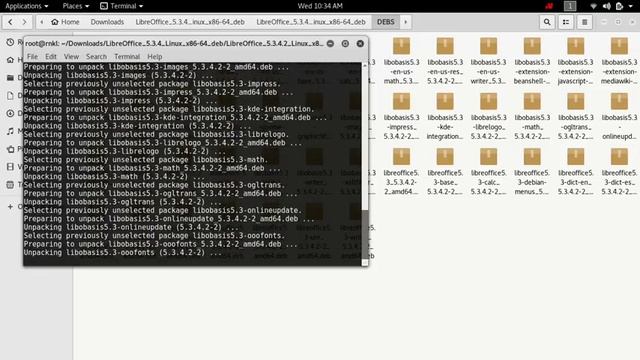This screenshot has height=360, width=640.
Task: Select libobasis5.3-ogltrans package file
Action: (x=576, y=117)
